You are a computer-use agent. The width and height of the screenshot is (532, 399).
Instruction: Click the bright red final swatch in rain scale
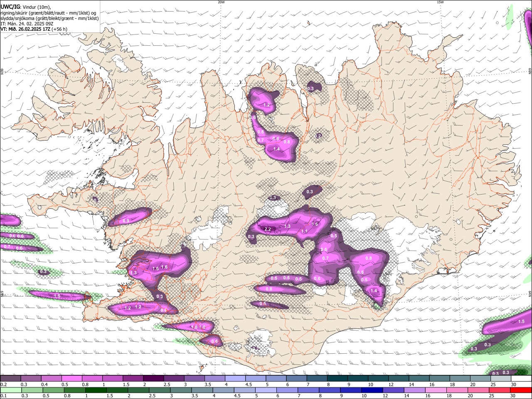coord(521,390)
